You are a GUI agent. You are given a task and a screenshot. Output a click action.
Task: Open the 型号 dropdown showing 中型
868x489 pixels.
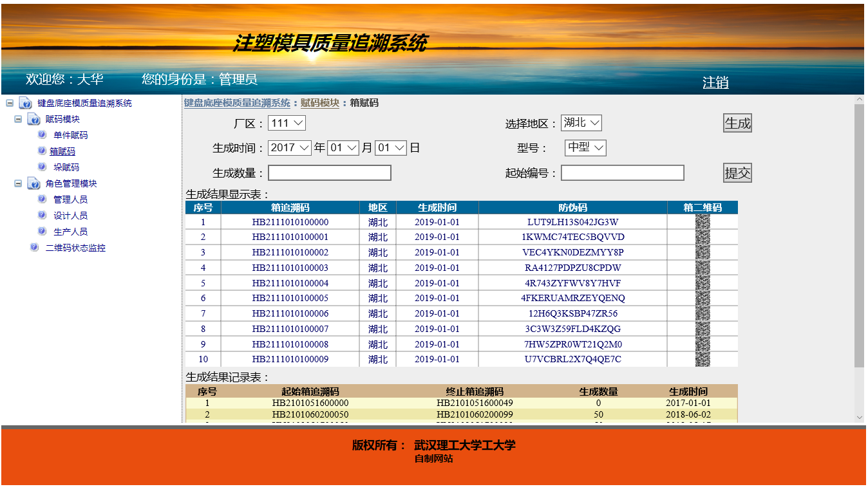point(585,148)
